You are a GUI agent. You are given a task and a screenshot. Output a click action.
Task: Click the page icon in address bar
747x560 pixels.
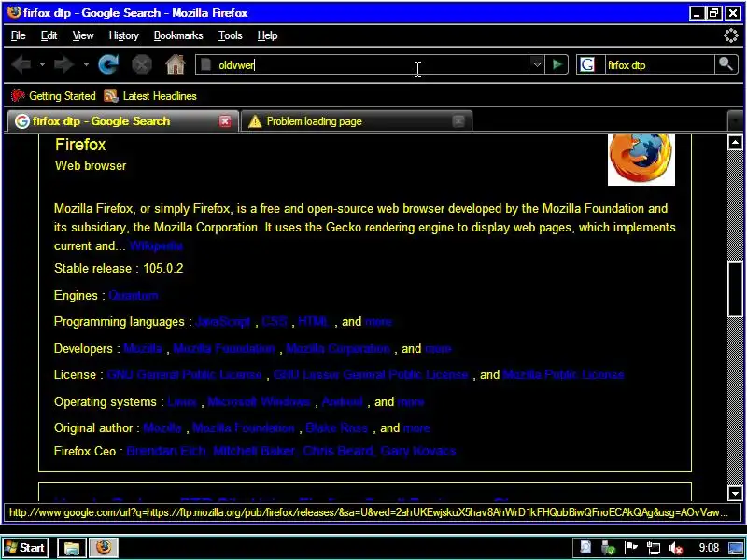pos(205,64)
